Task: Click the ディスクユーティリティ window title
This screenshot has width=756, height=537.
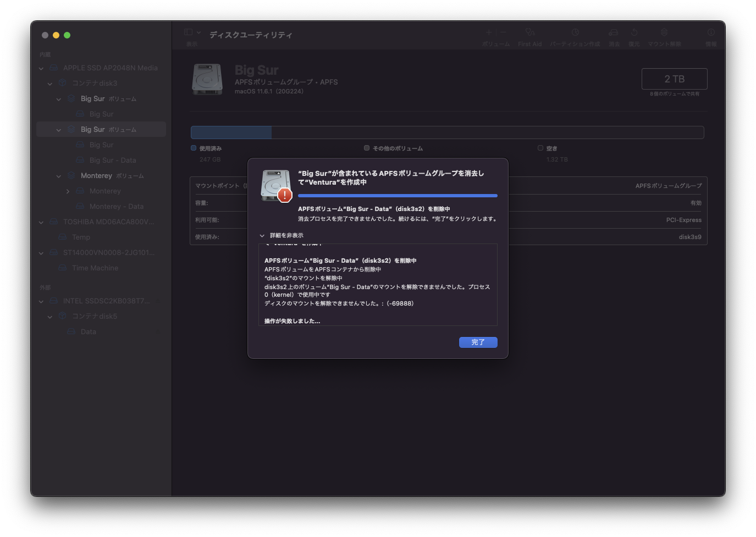Action: click(x=251, y=35)
